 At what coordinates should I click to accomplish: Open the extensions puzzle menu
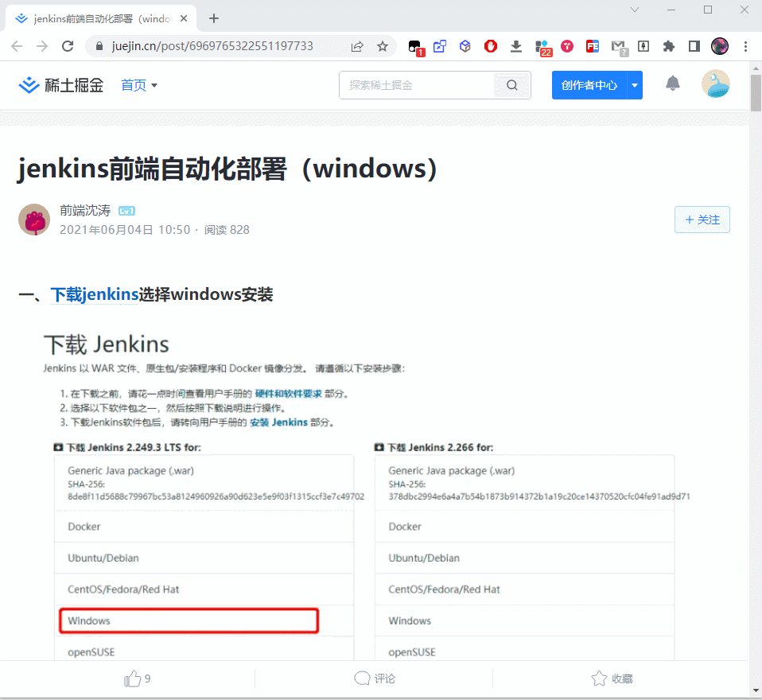[669, 46]
